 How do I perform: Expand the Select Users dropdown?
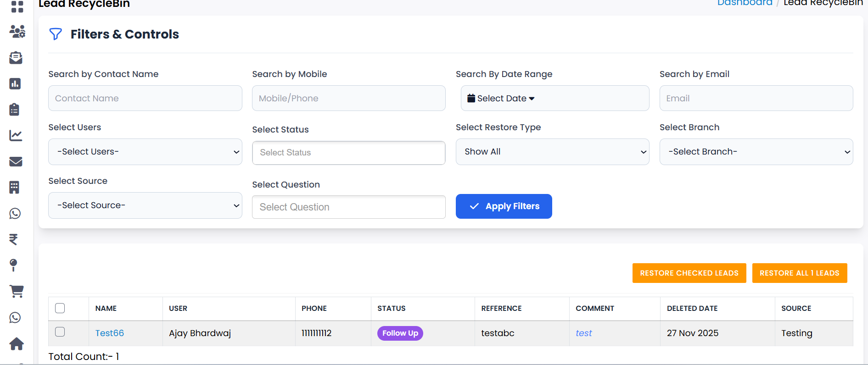point(145,152)
